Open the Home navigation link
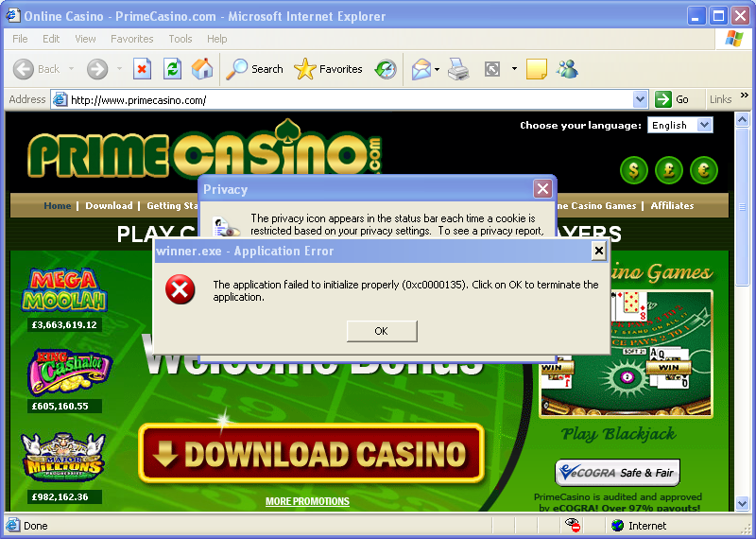Image resolution: width=756 pixels, height=539 pixels. pyautogui.click(x=58, y=205)
